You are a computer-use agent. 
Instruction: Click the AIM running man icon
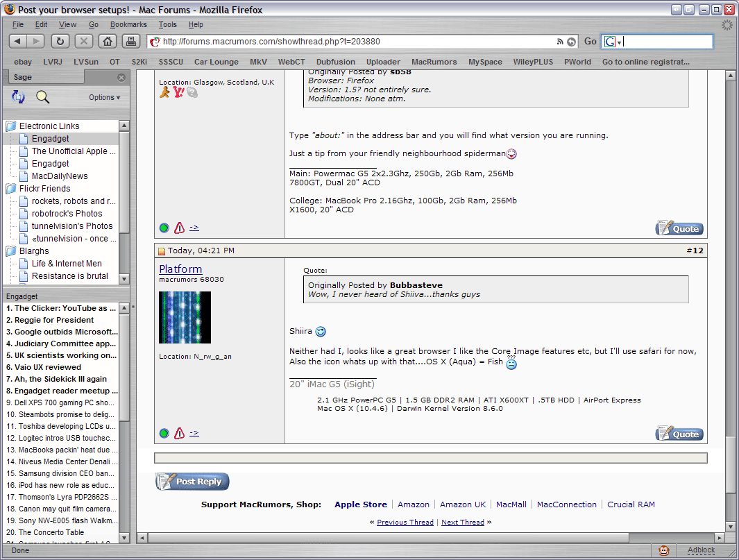pyautogui.click(x=164, y=92)
